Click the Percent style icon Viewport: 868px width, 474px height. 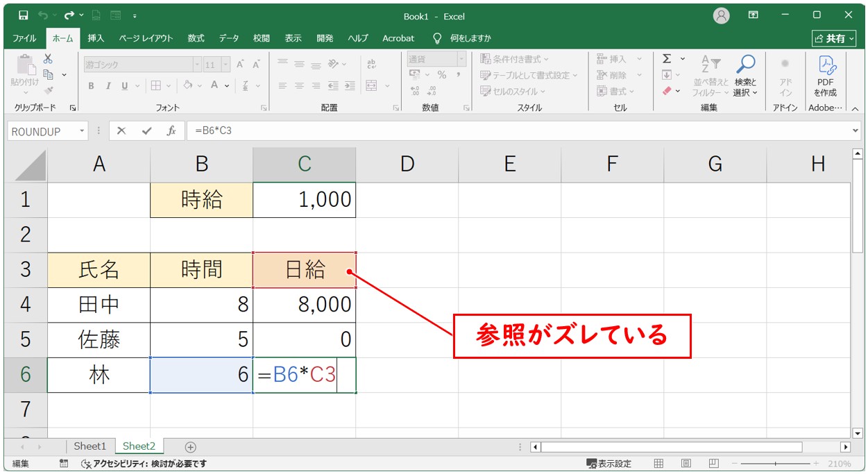pyautogui.click(x=441, y=75)
